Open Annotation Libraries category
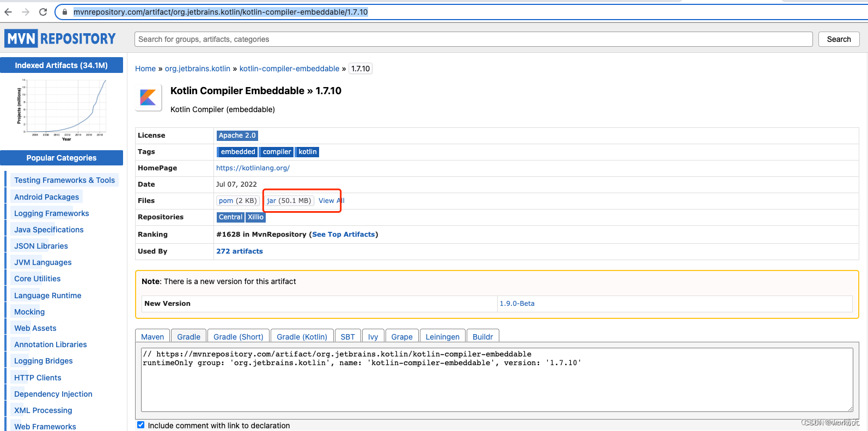 coord(50,344)
